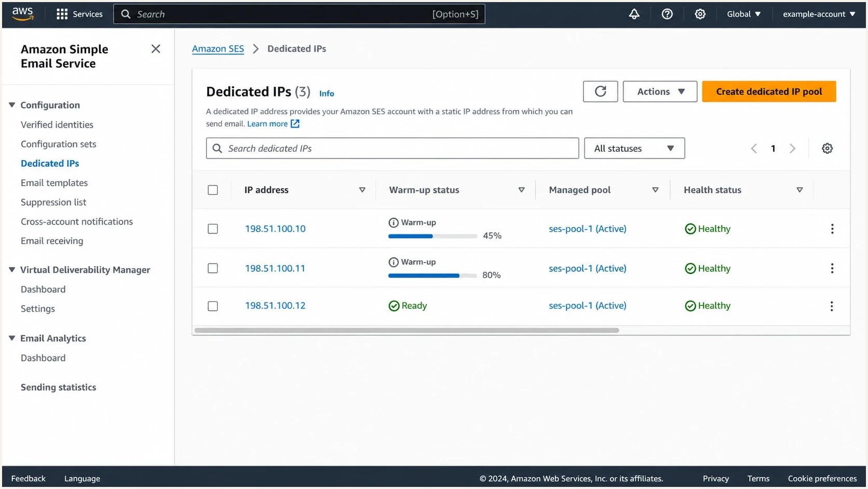The image size is (868, 489).
Task: Go to previous page arrow
Action: coord(754,149)
